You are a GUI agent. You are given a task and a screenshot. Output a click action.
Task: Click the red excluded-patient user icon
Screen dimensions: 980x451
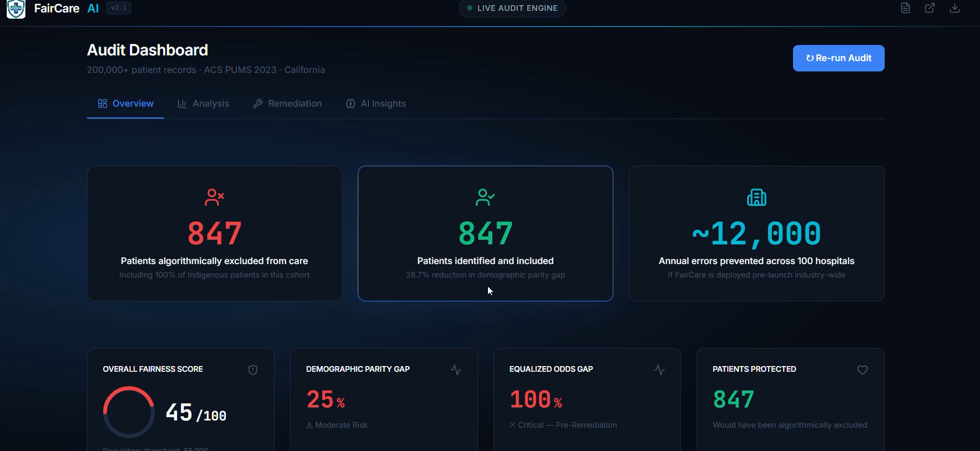[214, 197]
